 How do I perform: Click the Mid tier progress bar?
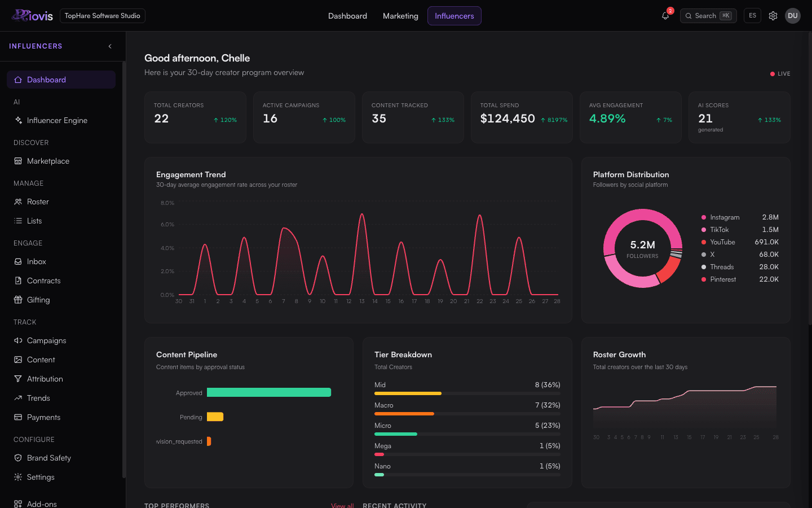pos(467,393)
